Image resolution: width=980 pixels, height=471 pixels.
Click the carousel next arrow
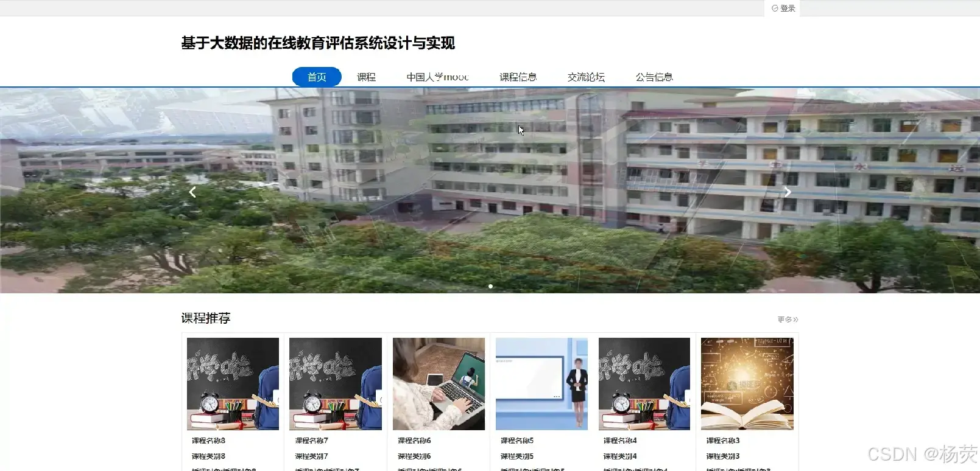pyautogui.click(x=788, y=192)
